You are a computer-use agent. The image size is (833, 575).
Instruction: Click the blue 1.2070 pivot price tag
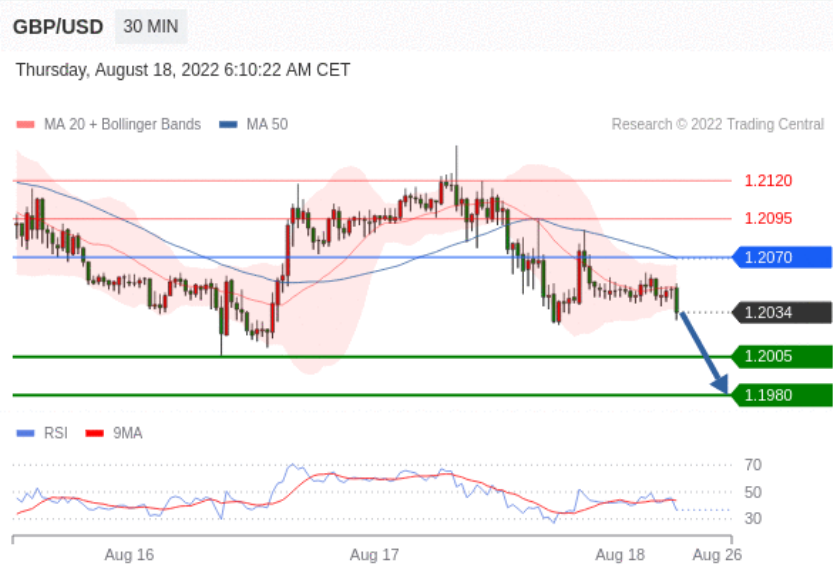(782, 257)
